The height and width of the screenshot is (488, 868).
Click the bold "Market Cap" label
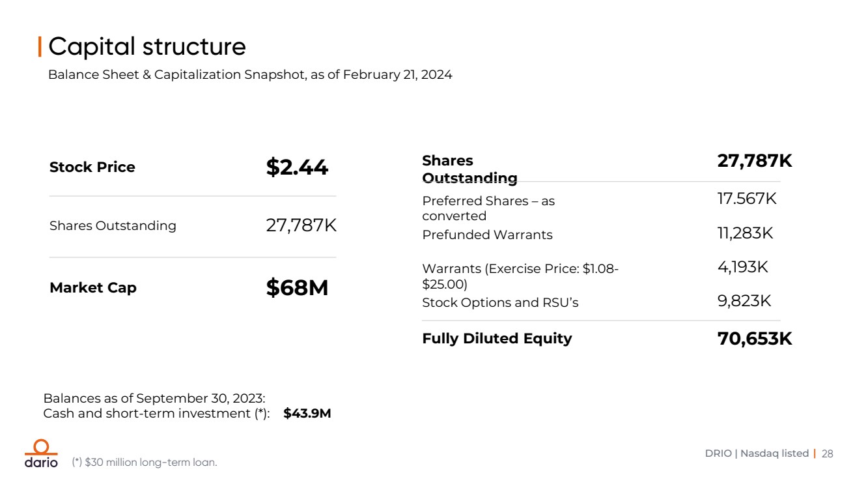point(93,288)
